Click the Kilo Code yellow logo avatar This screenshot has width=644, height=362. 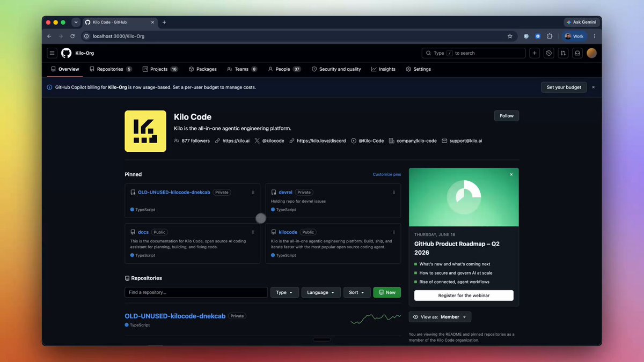coord(145,131)
